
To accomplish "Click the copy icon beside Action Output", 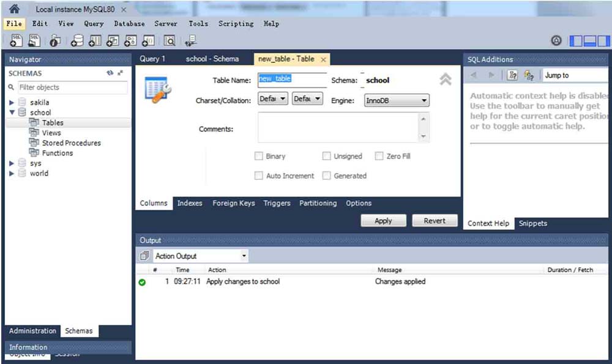I will click(x=144, y=256).
